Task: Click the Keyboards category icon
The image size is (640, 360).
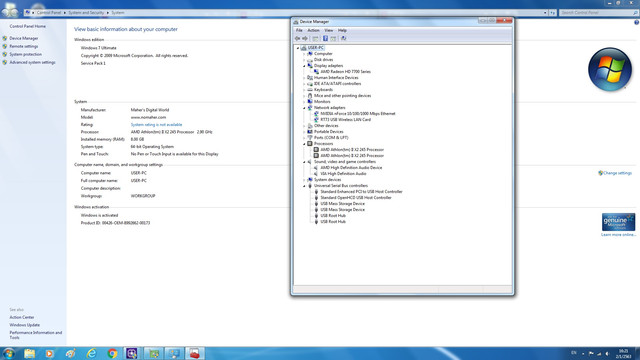Action: click(x=310, y=89)
